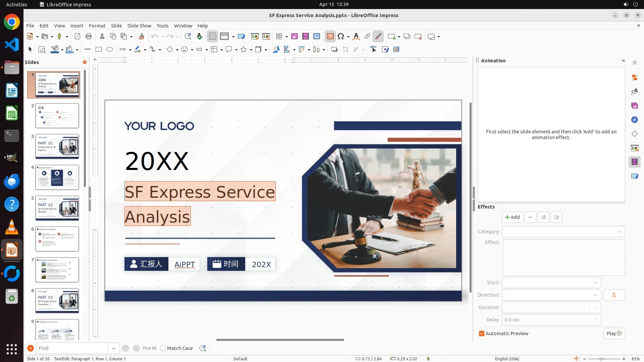Click the Insert Text Box toolbar icon
The width and height of the screenshot is (644, 362).
(330, 37)
